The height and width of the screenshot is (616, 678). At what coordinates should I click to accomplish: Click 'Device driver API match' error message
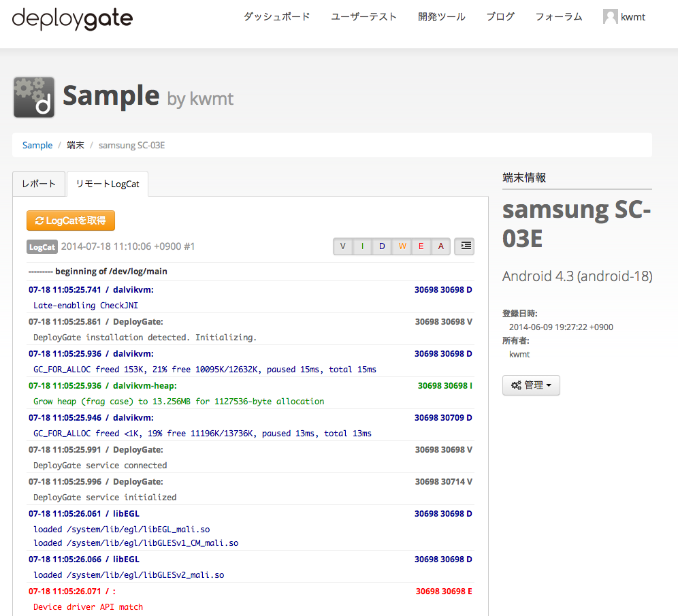[x=88, y=607]
